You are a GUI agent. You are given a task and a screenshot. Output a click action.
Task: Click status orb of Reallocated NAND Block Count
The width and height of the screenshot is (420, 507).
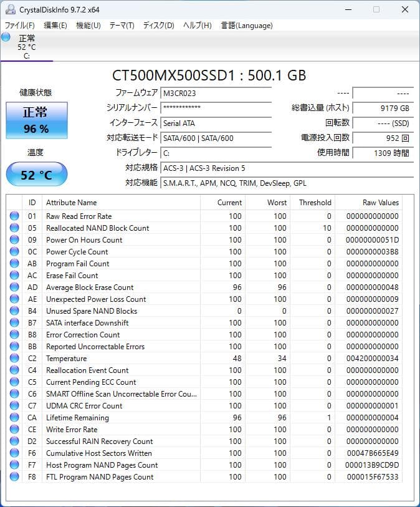click(x=14, y=228)
